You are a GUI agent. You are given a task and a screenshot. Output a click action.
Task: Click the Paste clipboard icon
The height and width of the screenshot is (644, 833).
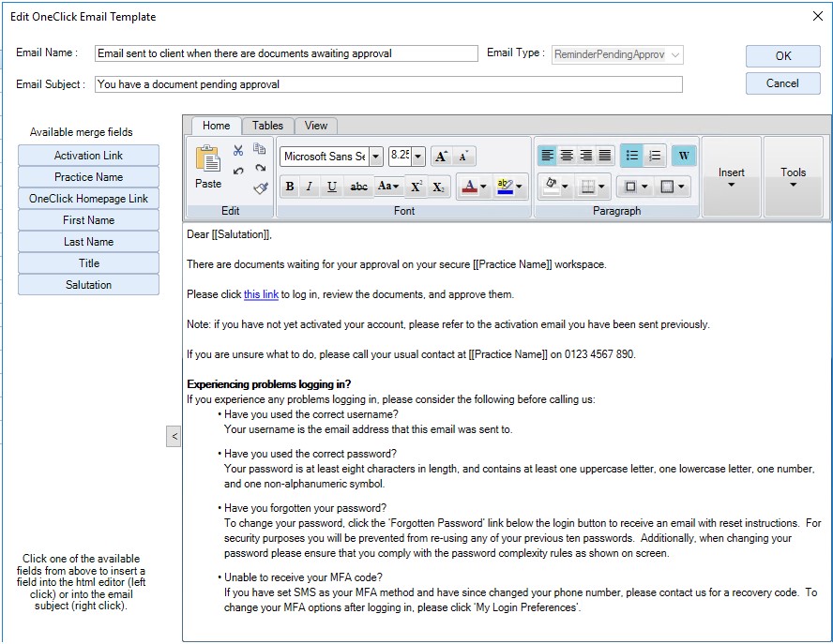(x=207, y=158)
